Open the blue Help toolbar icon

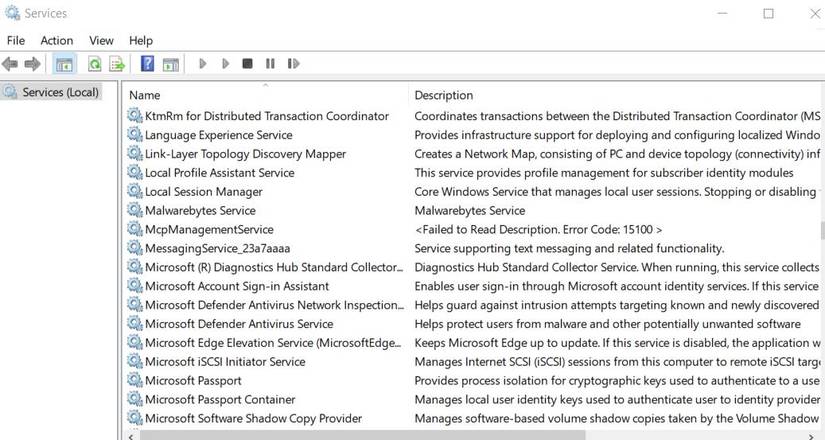[x=147, y=64]
